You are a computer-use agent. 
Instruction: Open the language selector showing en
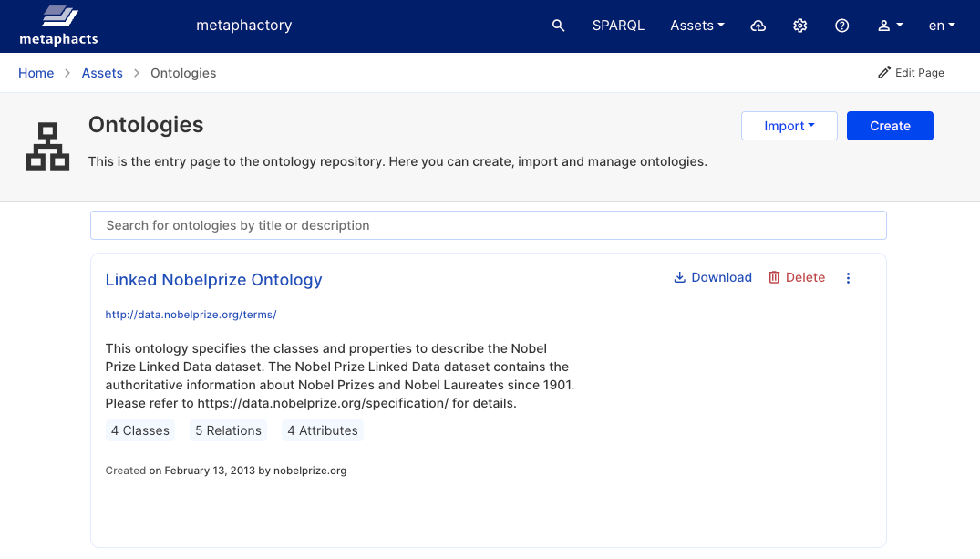click(941, 26)
